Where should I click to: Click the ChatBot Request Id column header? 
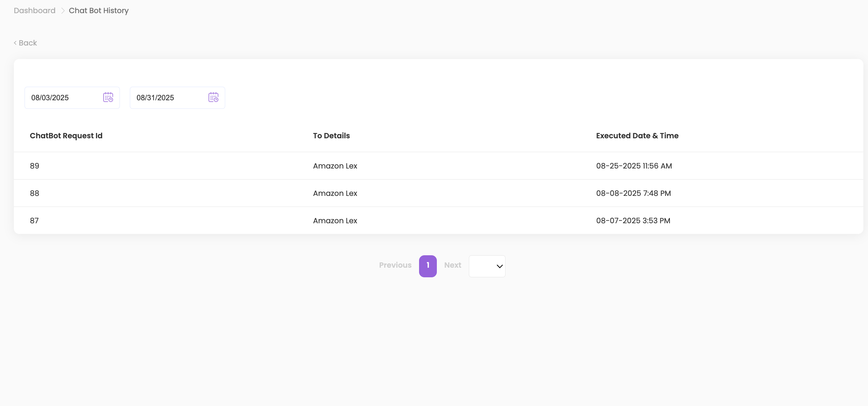coord(66,136)
